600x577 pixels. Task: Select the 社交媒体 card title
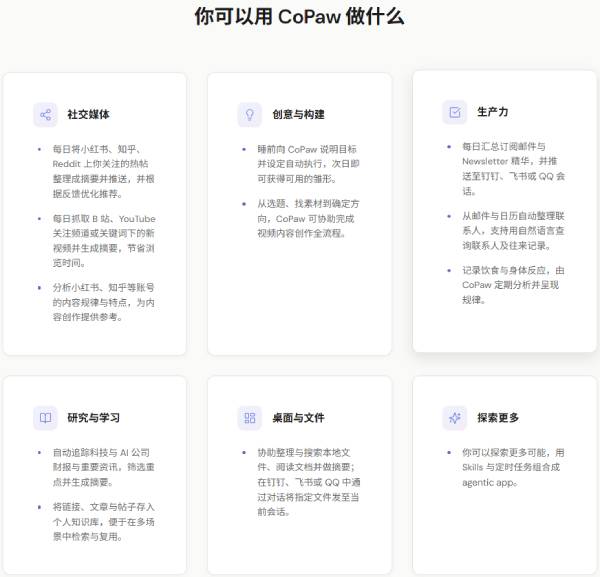coord(89,115)
